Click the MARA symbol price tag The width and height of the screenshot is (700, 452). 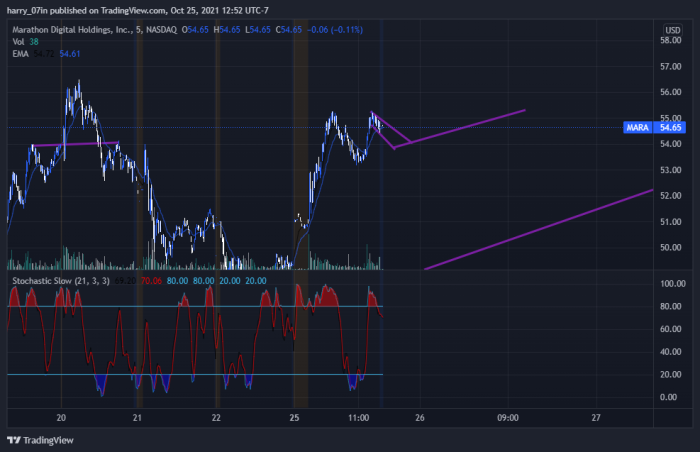(x=638, y=128)
